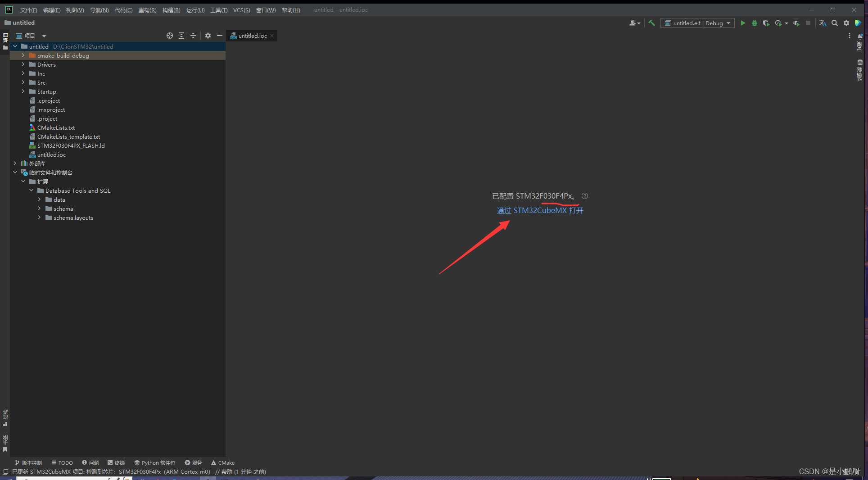Expand the Src folder
This screenshot has width=868, height=480.
pyautogui.click(x=23, y=82)
